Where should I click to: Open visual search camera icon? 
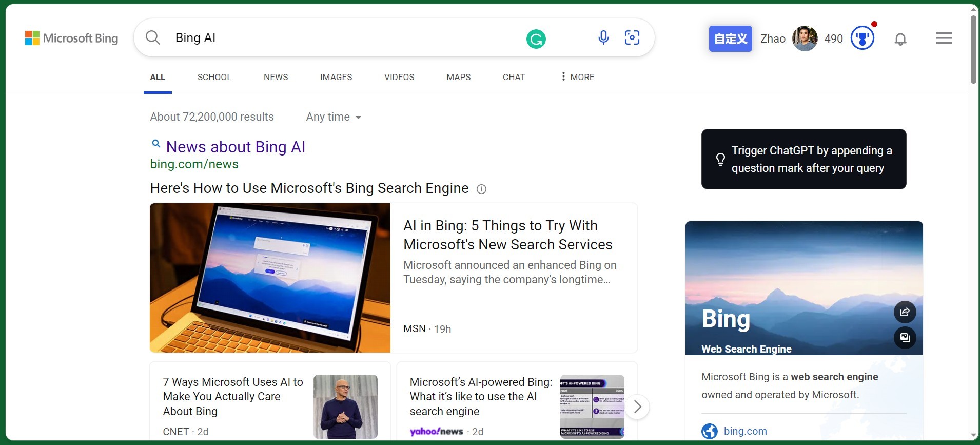632,37
